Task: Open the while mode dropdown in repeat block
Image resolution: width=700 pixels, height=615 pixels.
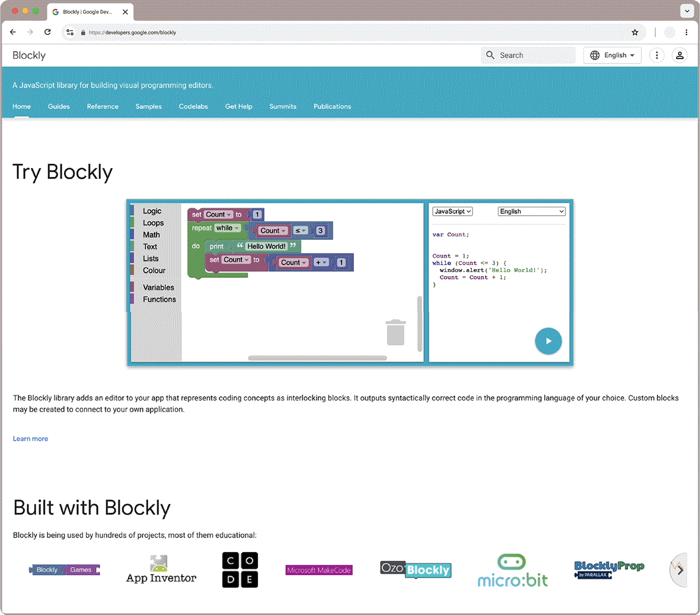Action: coord(227,228)
